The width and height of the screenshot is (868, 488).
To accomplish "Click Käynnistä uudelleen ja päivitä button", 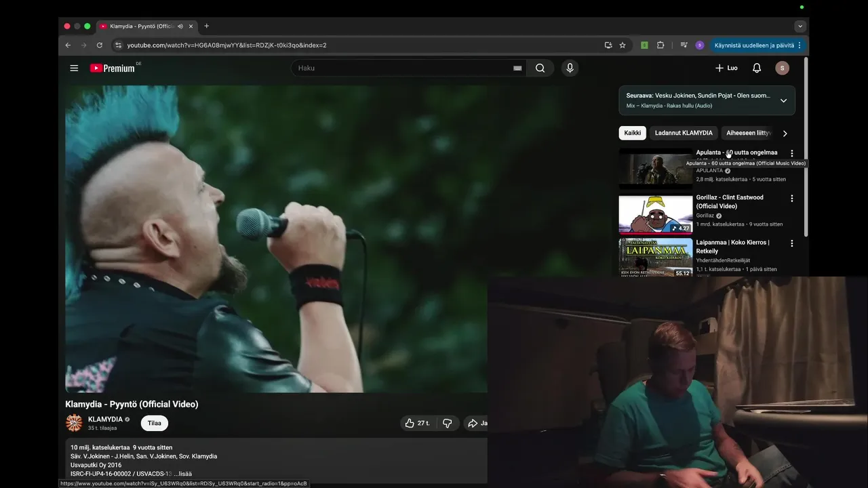I will click(x=758, y=45).
